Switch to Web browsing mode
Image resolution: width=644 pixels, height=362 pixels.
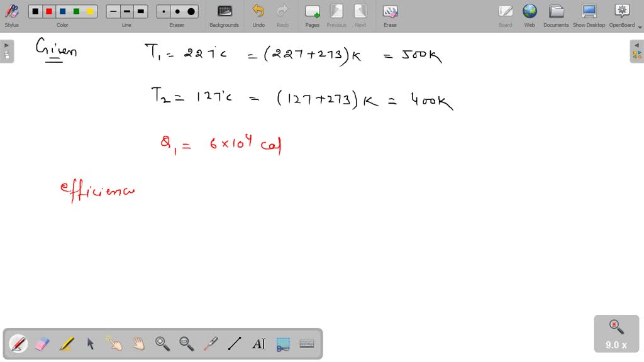pos(530,13)
